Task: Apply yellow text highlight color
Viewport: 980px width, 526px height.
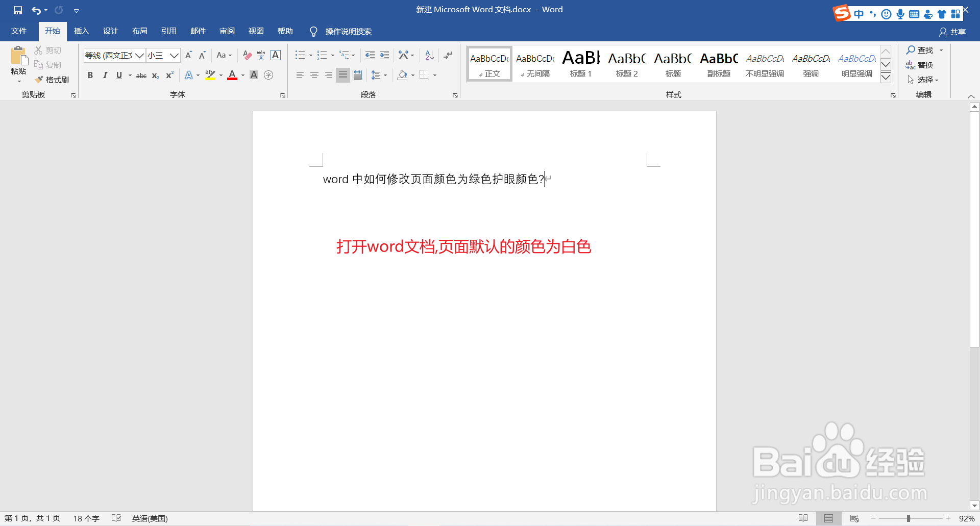Action: (210, 75)
